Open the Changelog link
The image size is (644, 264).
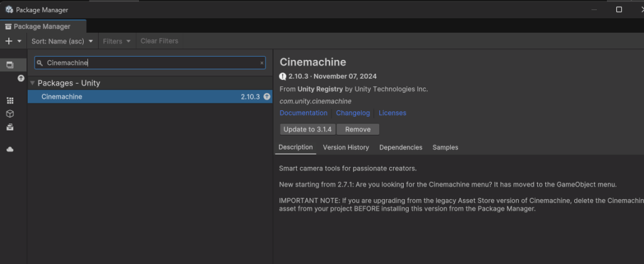pos(353,113)
